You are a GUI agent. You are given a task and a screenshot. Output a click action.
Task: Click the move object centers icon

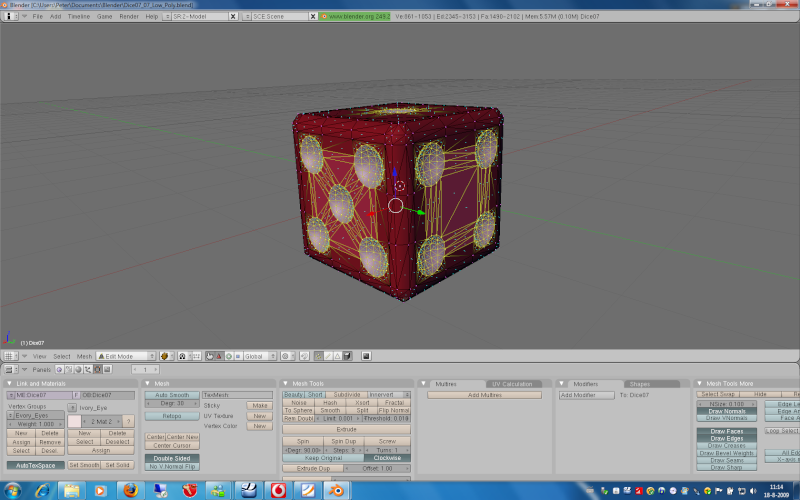pos(196,356)
